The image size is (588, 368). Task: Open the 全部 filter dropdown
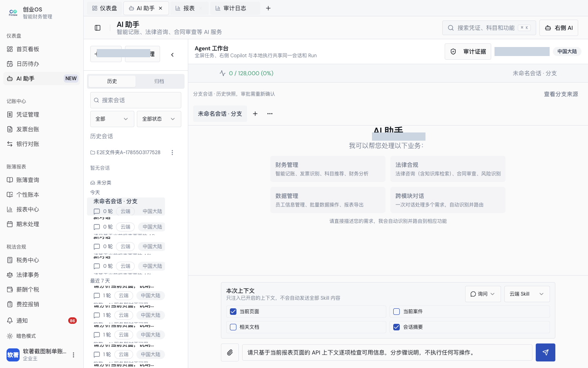pyautogui.click(x=112, y=119)
